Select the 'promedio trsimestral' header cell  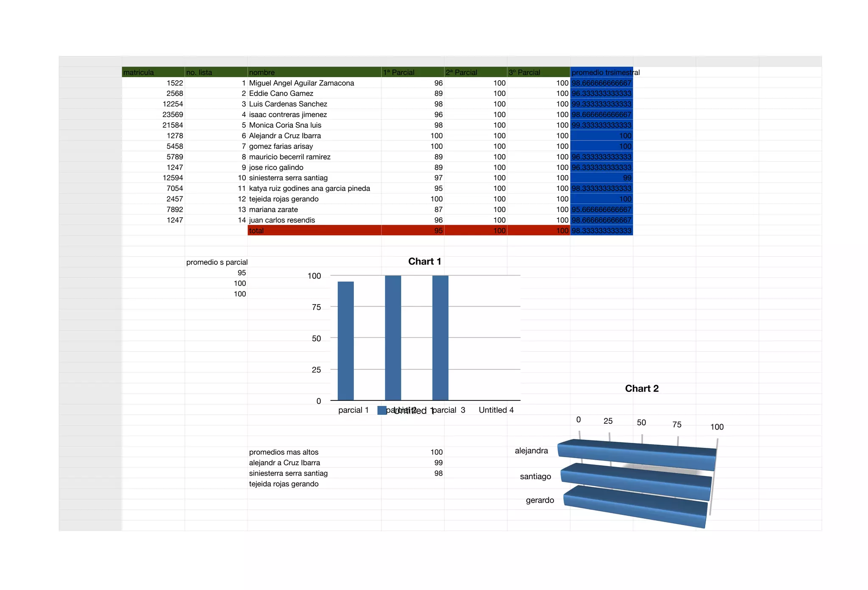(601, 72)
